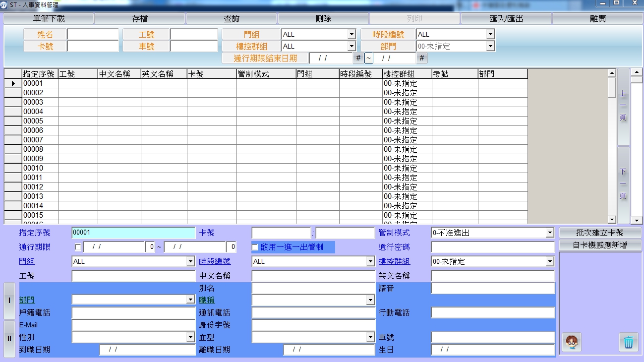This screenshot has height=362, width=644.
Task: Click the 上一頁 previous page button
Action: 623,107
